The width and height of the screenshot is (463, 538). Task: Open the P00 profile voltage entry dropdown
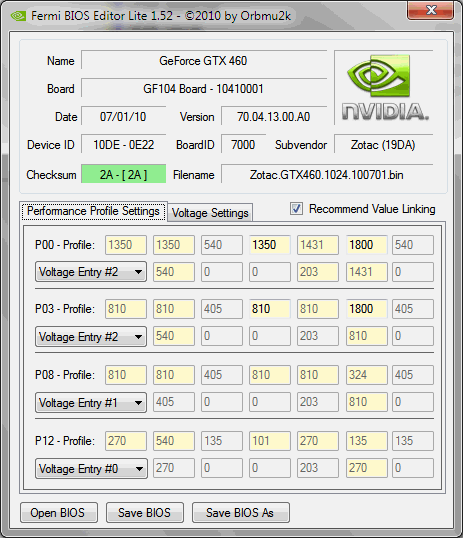(91, 272)
